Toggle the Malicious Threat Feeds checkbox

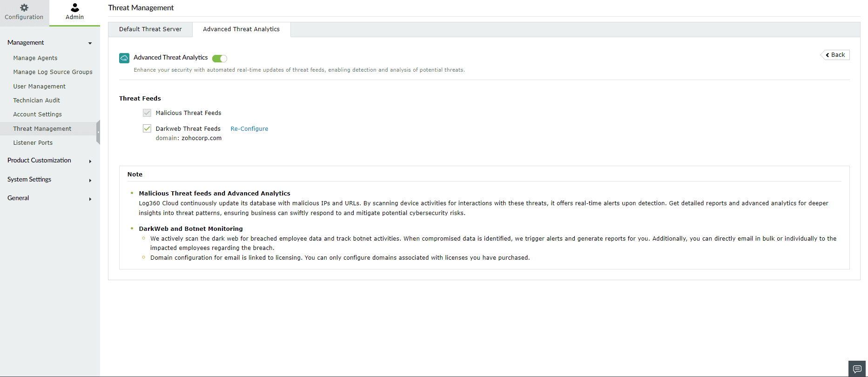tap(147, 113)
